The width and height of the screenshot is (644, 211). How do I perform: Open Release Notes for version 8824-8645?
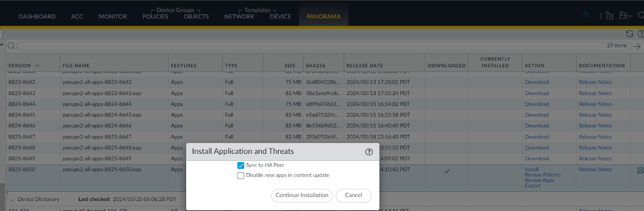[595, 115]
